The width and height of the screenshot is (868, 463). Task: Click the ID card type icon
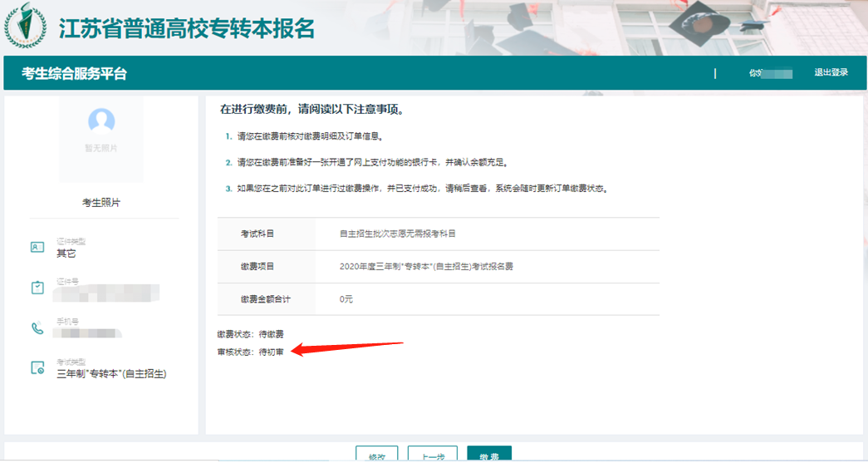[x=37, y=247]
